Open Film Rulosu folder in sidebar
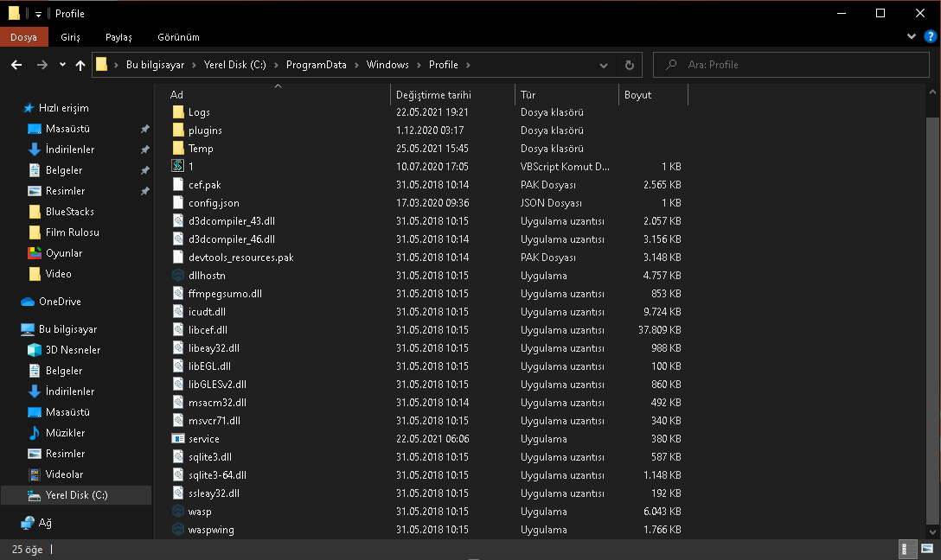This screenshot has height=560, width=941. (x=72, y=232)
